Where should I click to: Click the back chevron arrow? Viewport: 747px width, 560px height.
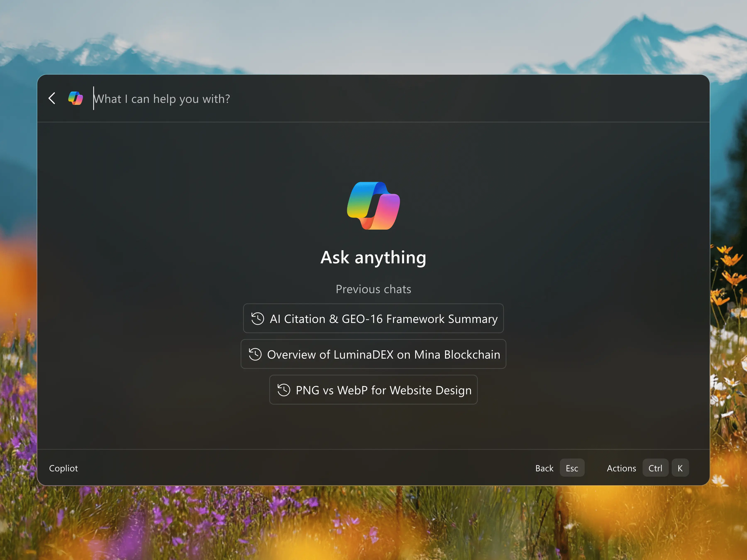tap(52, 98)
